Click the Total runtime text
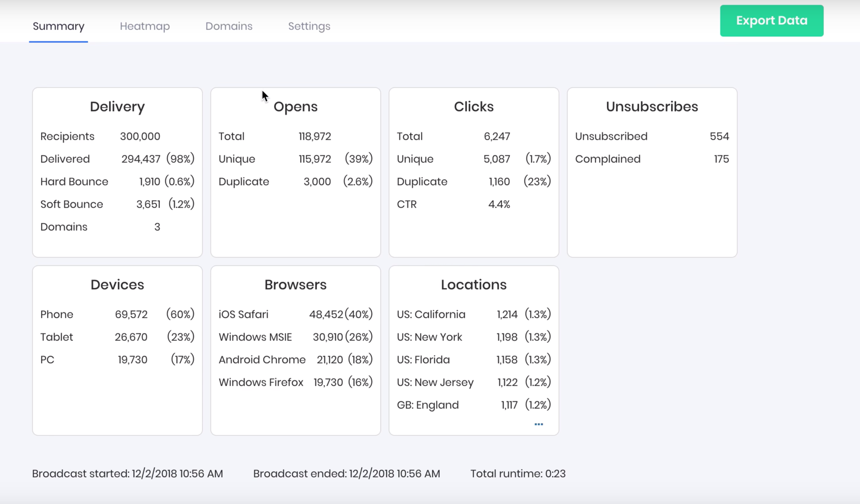 tap(518, 474)
